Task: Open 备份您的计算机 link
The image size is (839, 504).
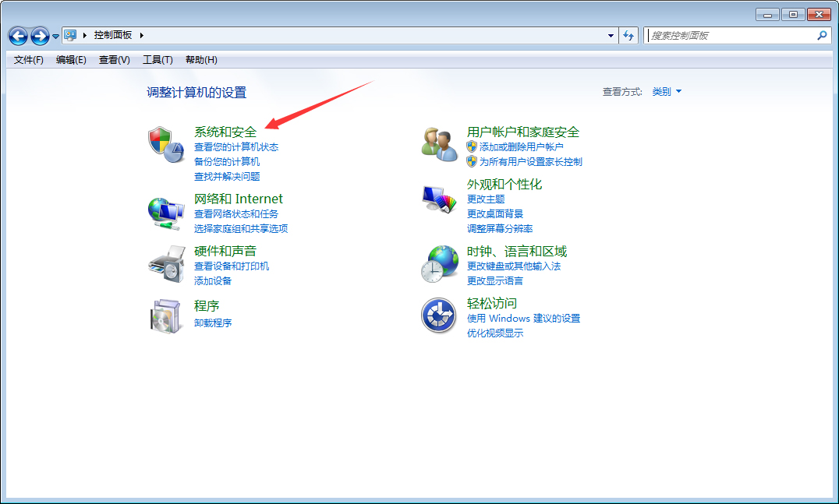Action: (226, 161)
